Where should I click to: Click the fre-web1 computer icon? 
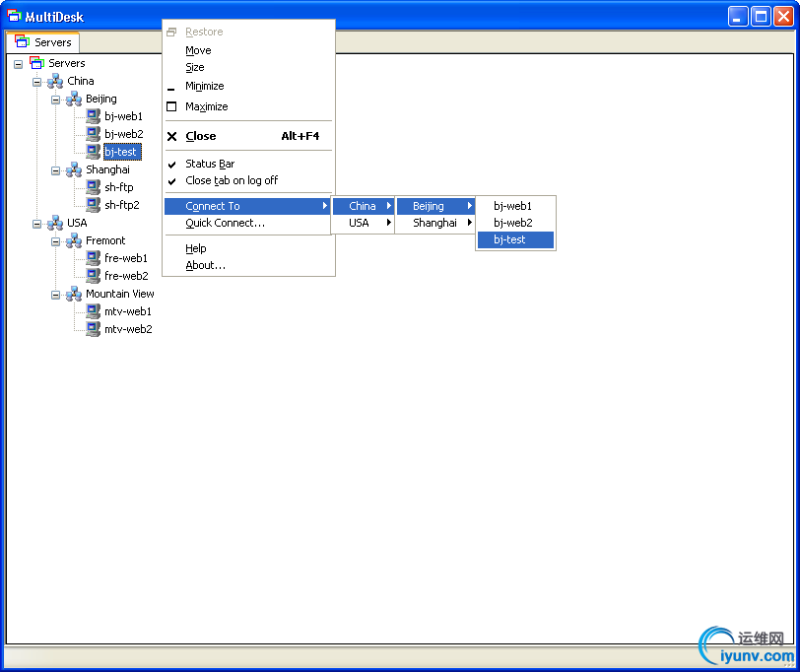click(93, 258)
